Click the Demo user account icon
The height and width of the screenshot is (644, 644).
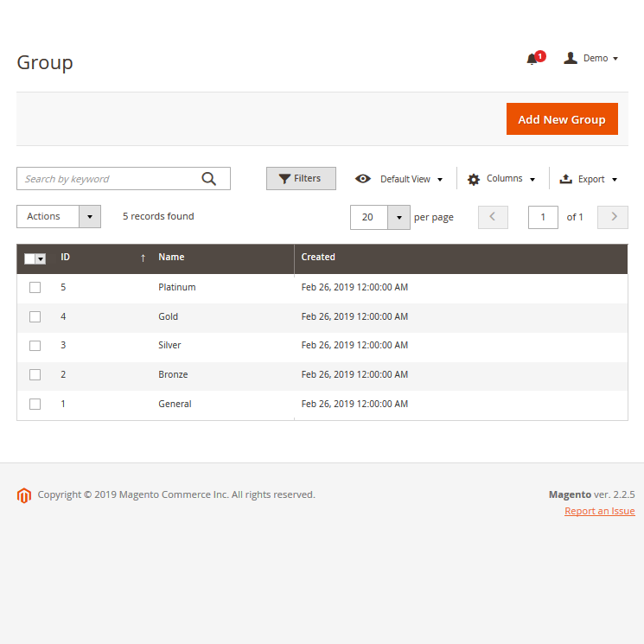[x=571, y=58]
